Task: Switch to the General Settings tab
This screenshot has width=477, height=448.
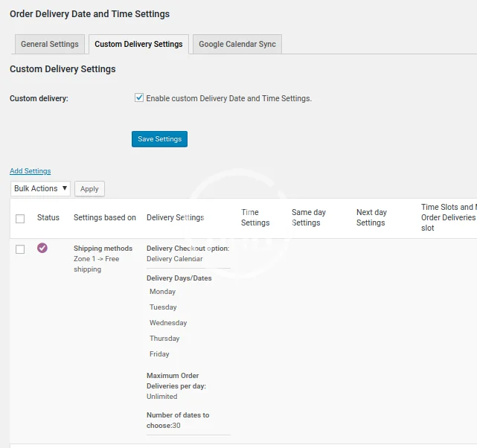Action: coord(49,44)
